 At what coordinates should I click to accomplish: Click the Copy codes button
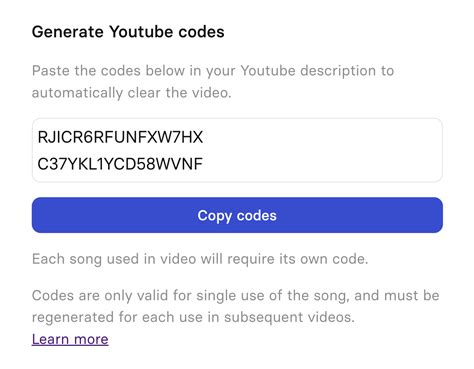[237, 215]
